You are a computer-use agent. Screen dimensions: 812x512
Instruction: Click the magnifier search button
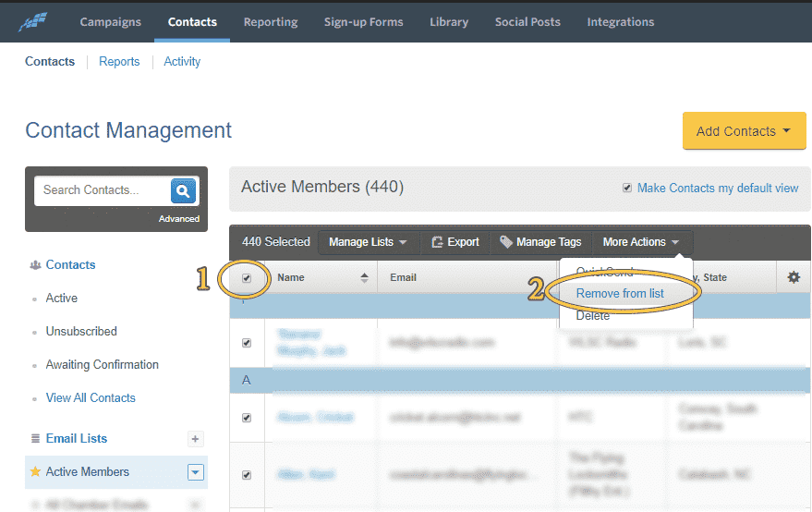pos(183,190)
